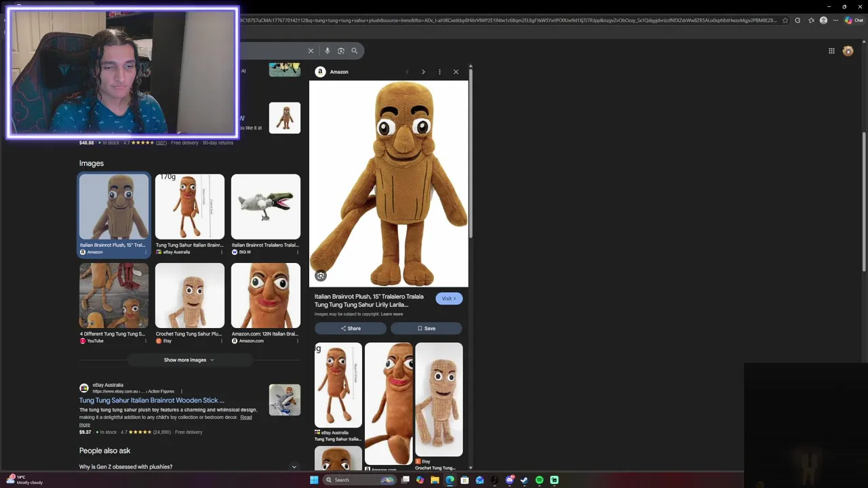
Task: Expand Show more images
Action: coord(189,360)
